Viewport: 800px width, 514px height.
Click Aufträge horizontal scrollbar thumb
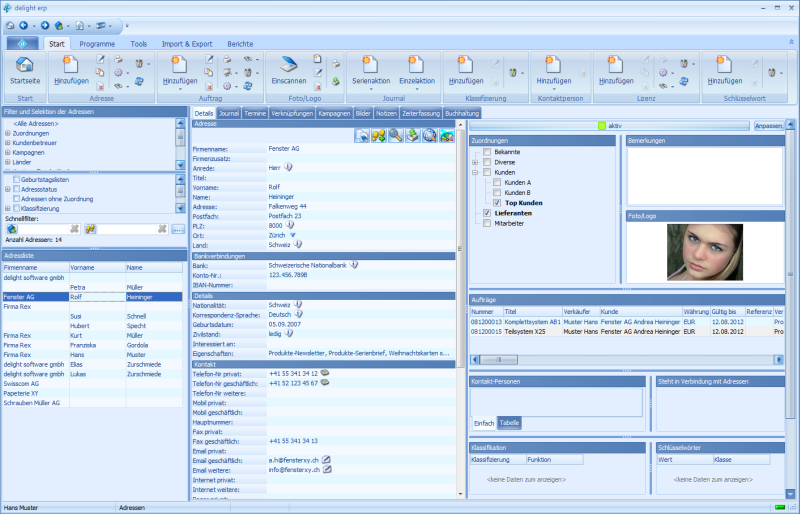tap(498, 360)
